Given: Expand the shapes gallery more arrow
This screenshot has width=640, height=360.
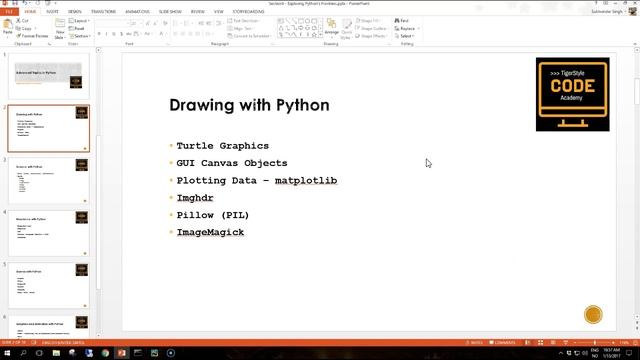Looking at the screenshot, I should point(320,36).
